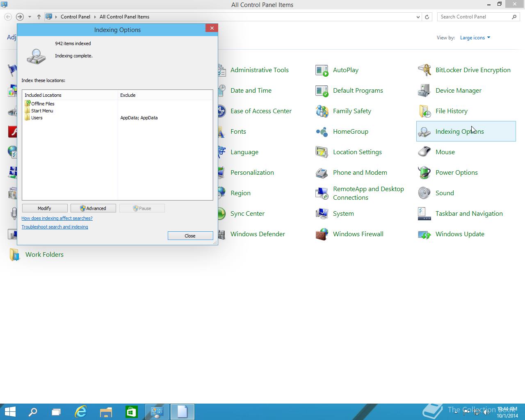Click the taskbar clock showing 10/1/2014
The width and height of the screenshot is (525, 420).
[x=507, y=412]
